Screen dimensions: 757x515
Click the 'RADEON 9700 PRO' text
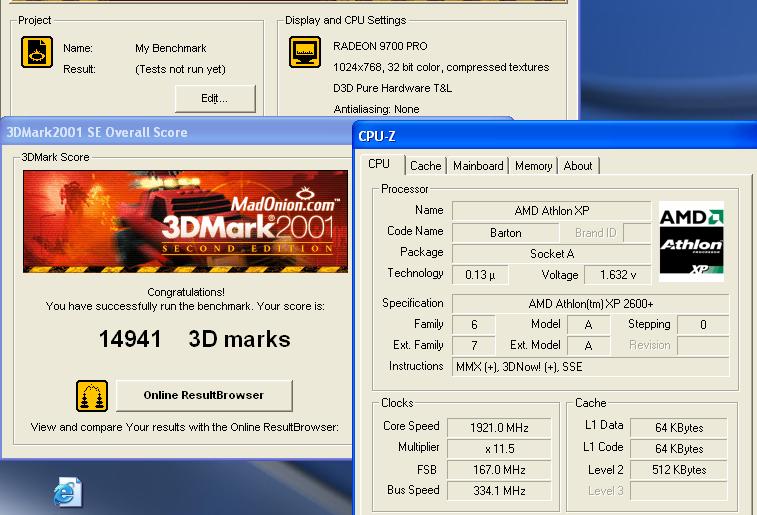(380, 46)
